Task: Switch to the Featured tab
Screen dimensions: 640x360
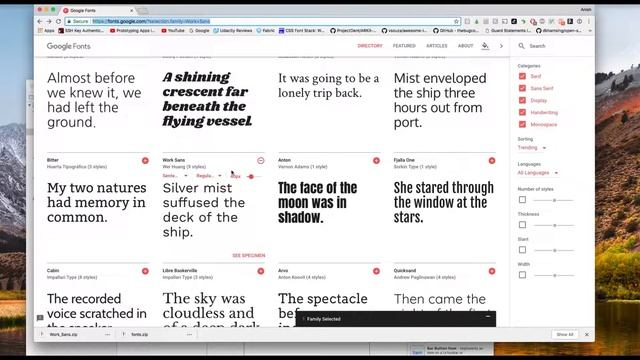Action: coord(404,46)
